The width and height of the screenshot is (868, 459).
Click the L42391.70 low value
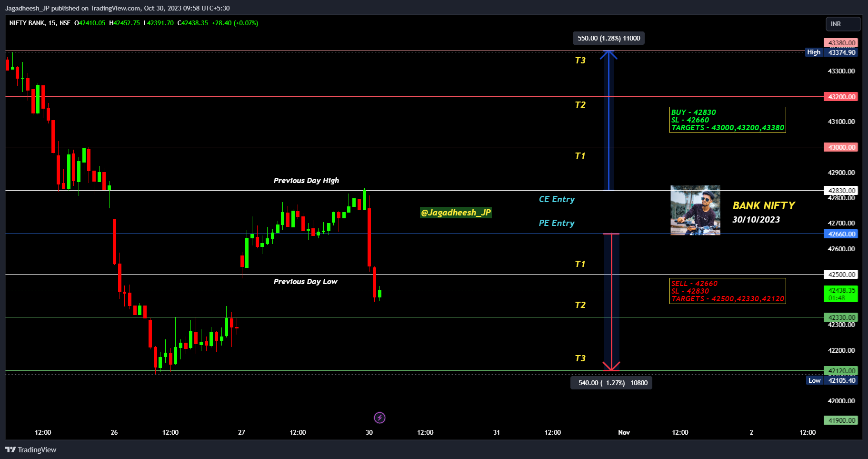tap(159, 23)
